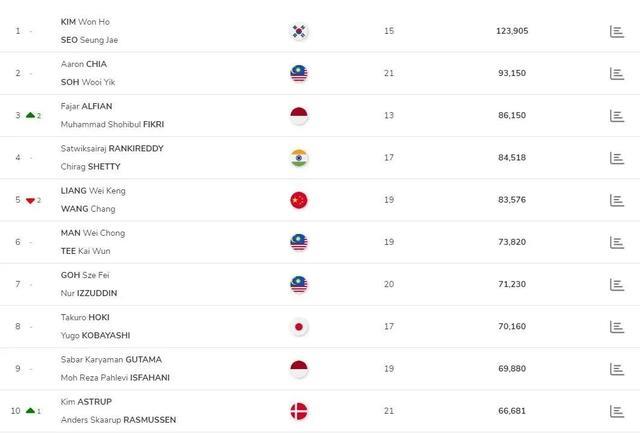Screen dimensions: 640x433
Task: Open breakdown icon for Liang Wei Keng pair
Action: coord(616,200)
